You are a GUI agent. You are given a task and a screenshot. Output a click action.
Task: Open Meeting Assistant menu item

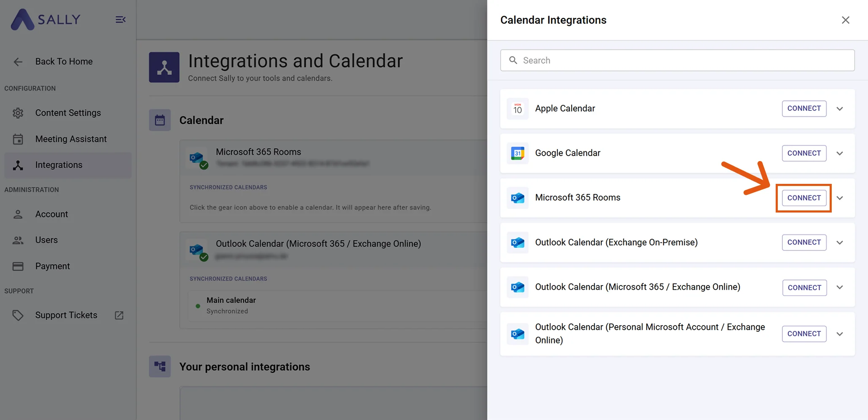click(x=68, y=139)
